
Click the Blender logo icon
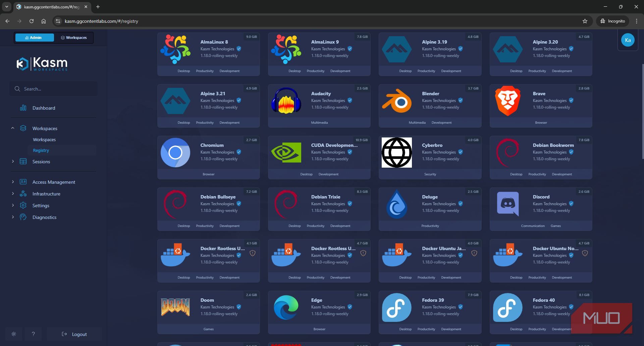[x=397, y=101]
